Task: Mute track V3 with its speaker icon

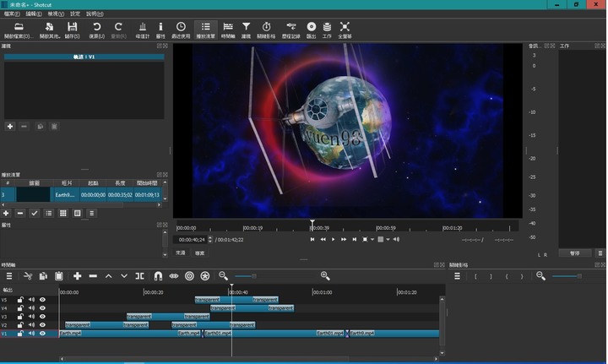Action: pyautogui.click(x=31, y=317)
